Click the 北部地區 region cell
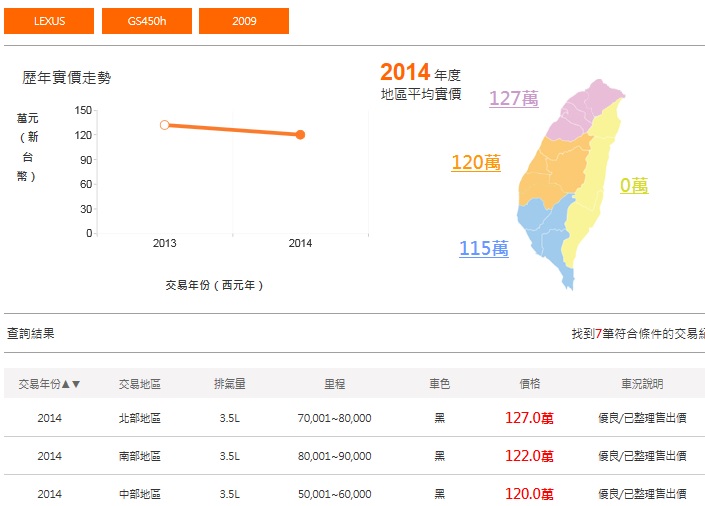Viewport: 705px width, 506px height. (x=140, y=418)
